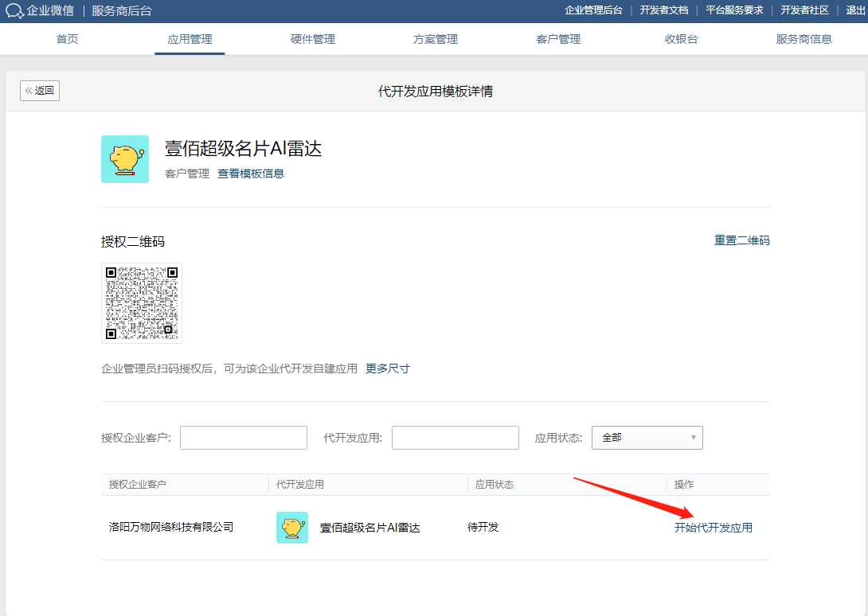
Task: Click the 应用状态 column header
Action: point(495,484)
